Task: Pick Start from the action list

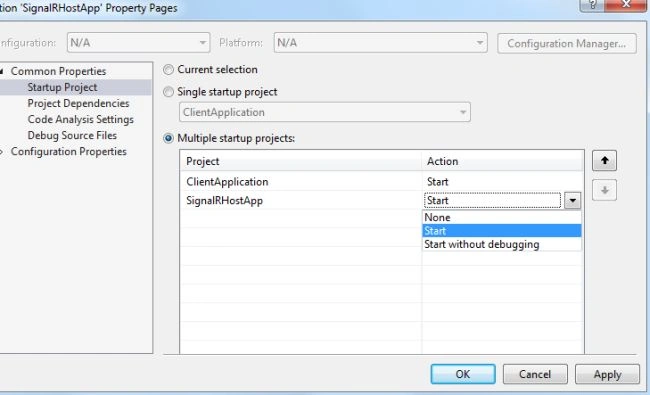Action: coord(502,230)
